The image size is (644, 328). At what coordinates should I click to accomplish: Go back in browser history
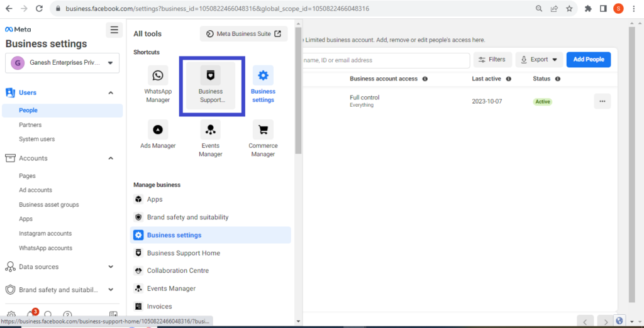coord(9,8)
